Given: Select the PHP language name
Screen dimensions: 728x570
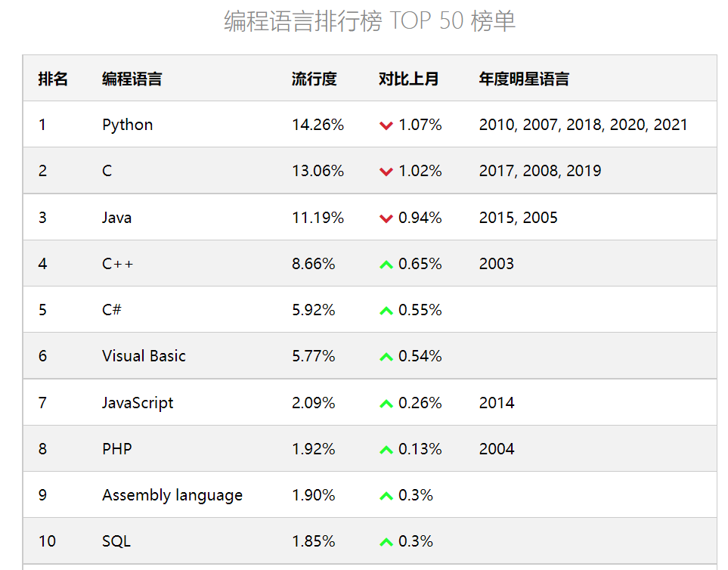Looking at the screenshot, I should coord(117,449).
